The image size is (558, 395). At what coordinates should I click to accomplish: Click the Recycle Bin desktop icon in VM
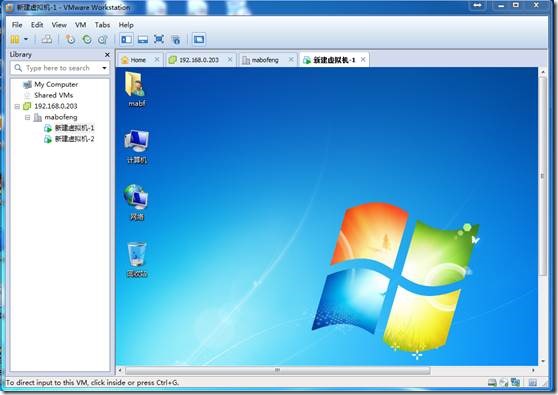pyautogui.click(x=137, y=260)
